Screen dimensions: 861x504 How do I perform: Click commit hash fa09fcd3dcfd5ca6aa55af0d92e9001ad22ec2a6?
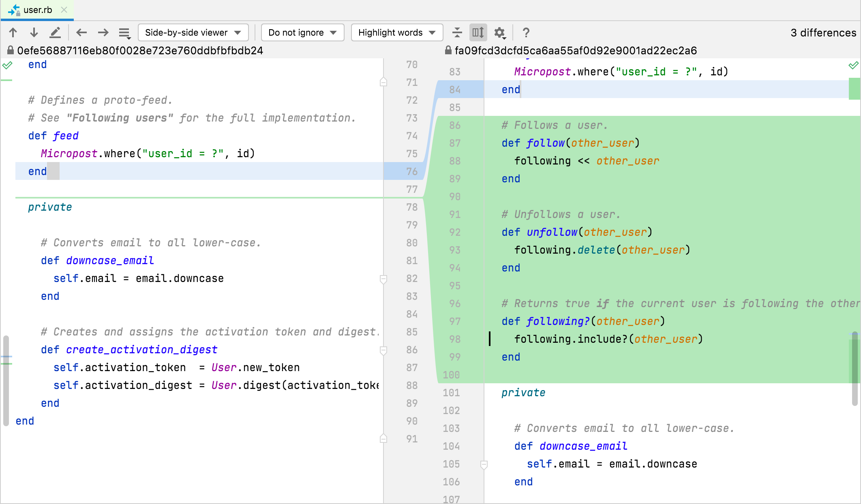coord(576,50)
